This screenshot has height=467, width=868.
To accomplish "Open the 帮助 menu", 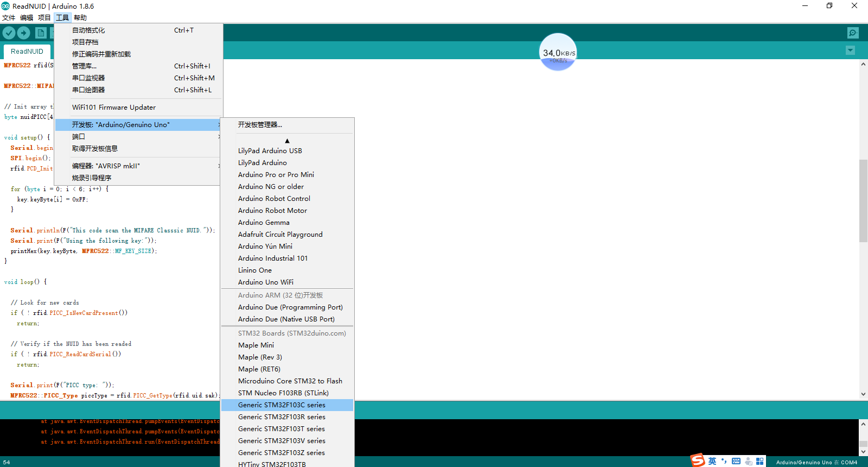I will (80, 17).
